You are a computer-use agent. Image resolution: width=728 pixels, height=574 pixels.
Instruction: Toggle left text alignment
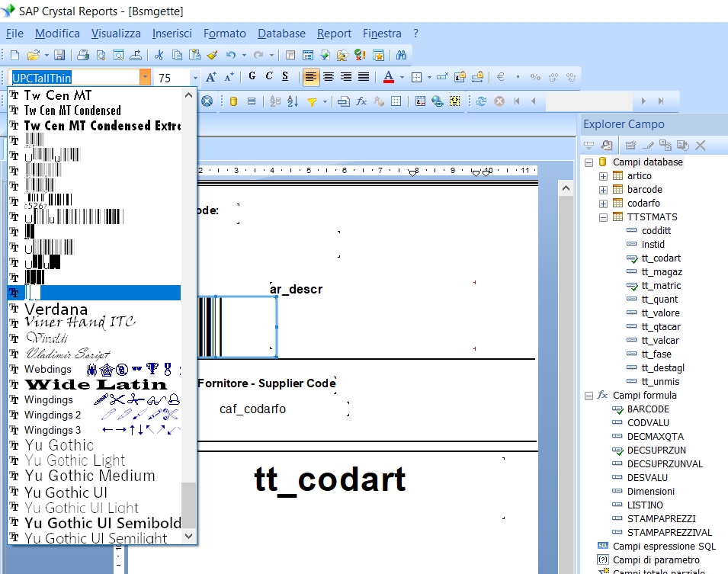310,77
